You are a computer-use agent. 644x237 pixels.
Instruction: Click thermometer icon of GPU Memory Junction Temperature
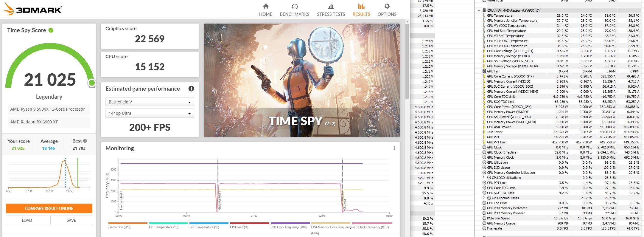pos(484,21)
